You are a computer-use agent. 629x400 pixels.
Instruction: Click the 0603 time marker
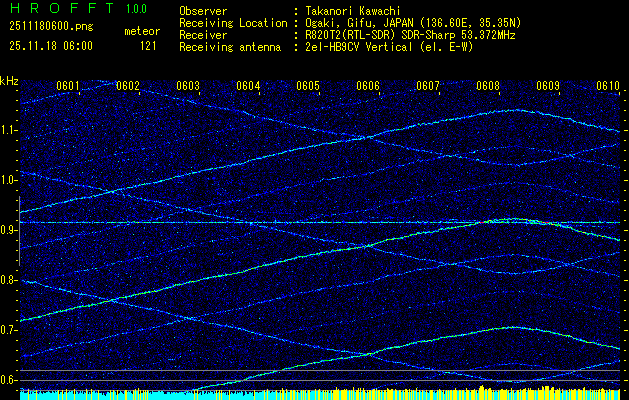pyautogui.click(x=188, y=85)
